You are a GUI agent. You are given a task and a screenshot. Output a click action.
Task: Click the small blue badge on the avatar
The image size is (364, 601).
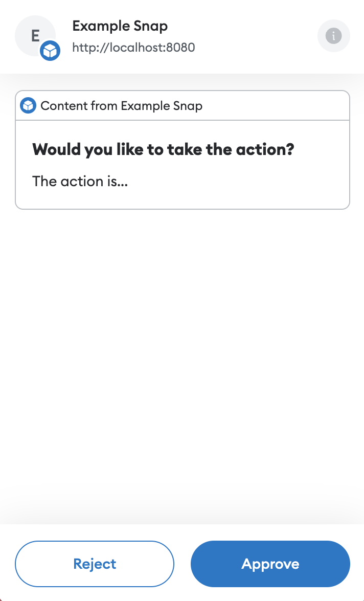pyautogui.click(x=50, y=51)
